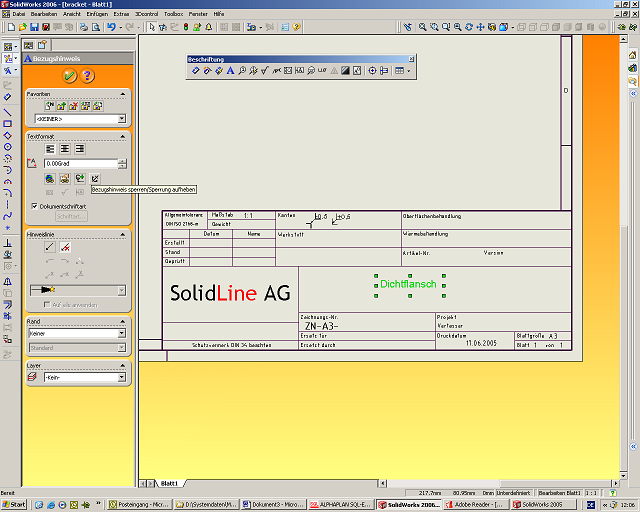Image resolution: width=640 pixels, height=512 pixels.
Task: Select the note 'A' tool in Beschriftung toolbar
Action: 230,71
